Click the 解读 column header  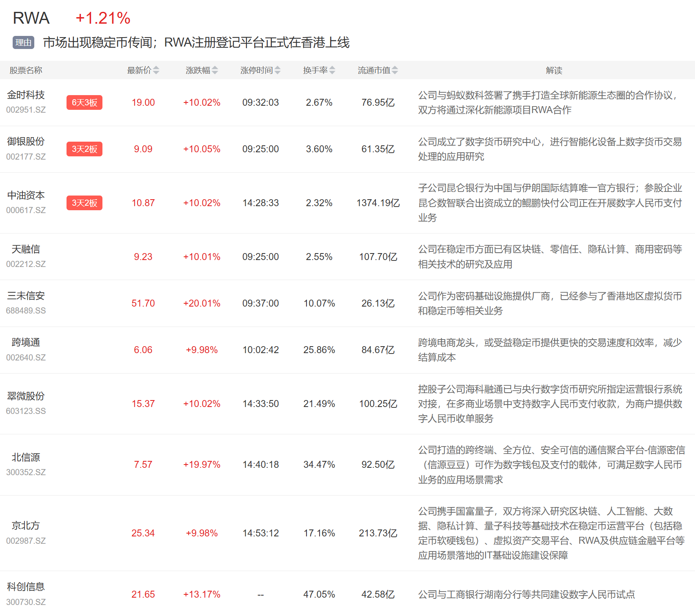tap(554, 70)
